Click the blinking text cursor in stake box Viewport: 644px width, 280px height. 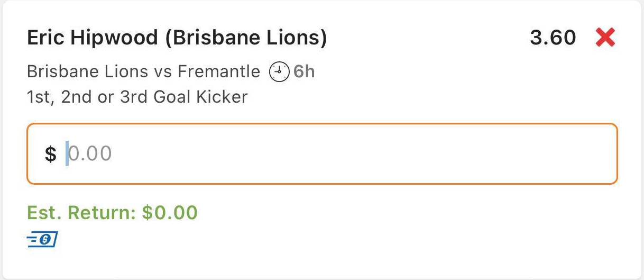click(x=67, y=154)
